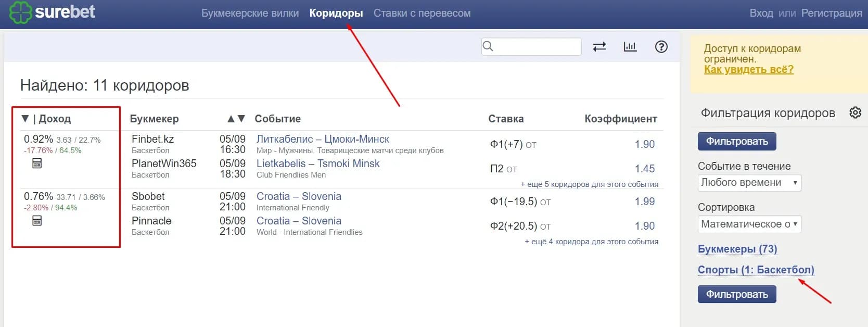Screen dimensions: 868x327
Task: Click the Регистрация link
Action: [832, 13]
